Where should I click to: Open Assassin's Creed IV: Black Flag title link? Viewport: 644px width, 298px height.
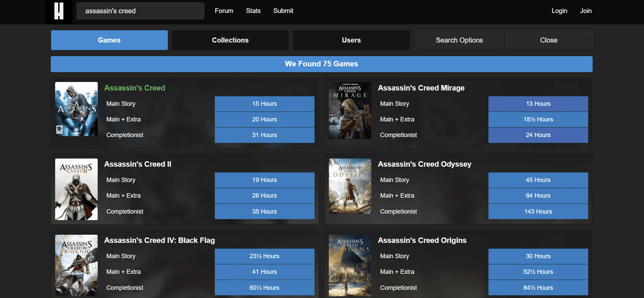[159, 240]
